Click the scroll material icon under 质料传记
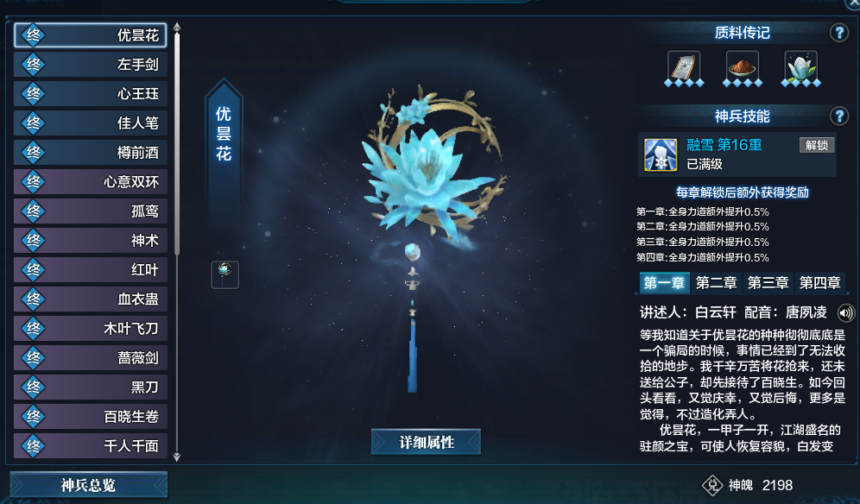 (684, 67)
